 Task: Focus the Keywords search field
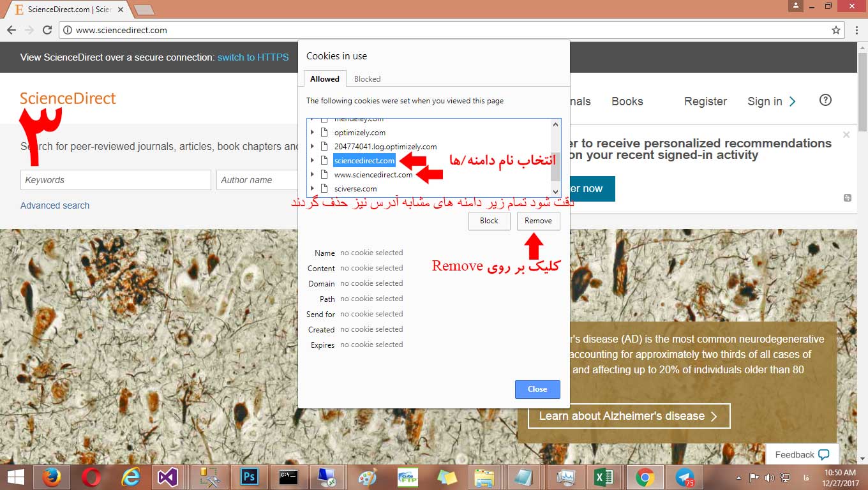click(x=116, y=180)
